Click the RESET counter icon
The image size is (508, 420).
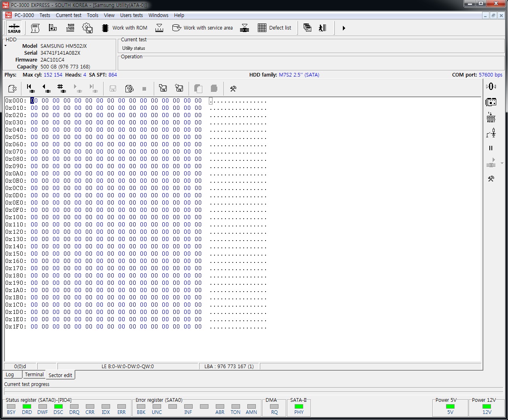point(491,117)
